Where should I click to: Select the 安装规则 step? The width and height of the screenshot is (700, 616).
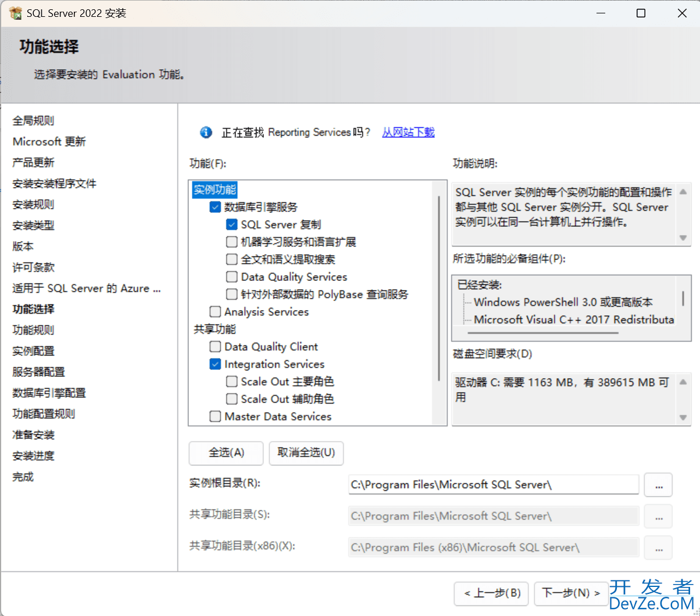[33, 204]
